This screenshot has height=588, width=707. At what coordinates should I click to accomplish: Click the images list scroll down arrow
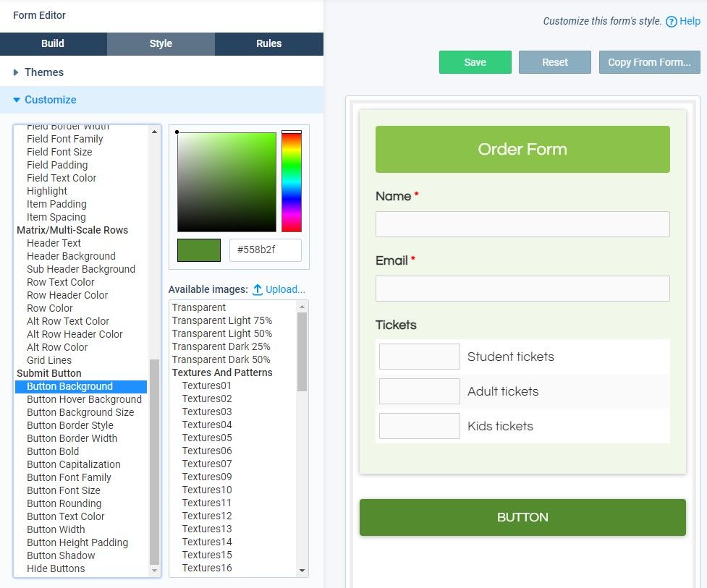[302, 571]
